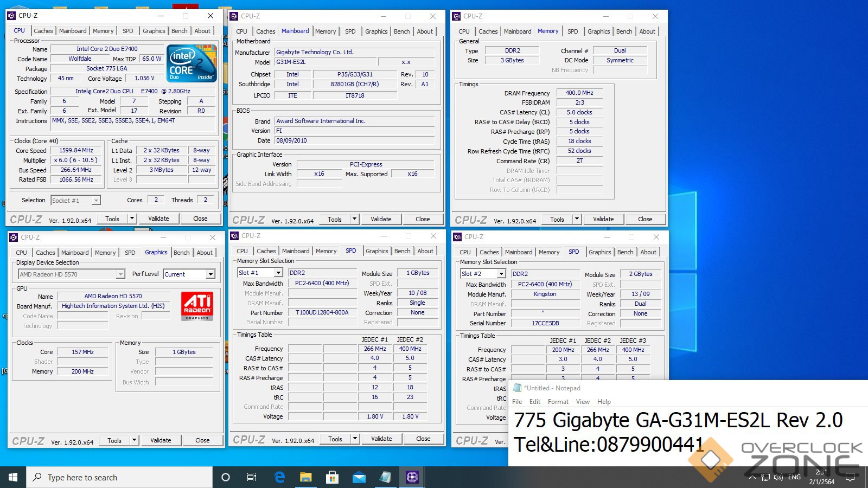Click CPU-Z title icon of Mainboard window
The height and width of the screenshot is (488, 868).
(x=234, y=16)
